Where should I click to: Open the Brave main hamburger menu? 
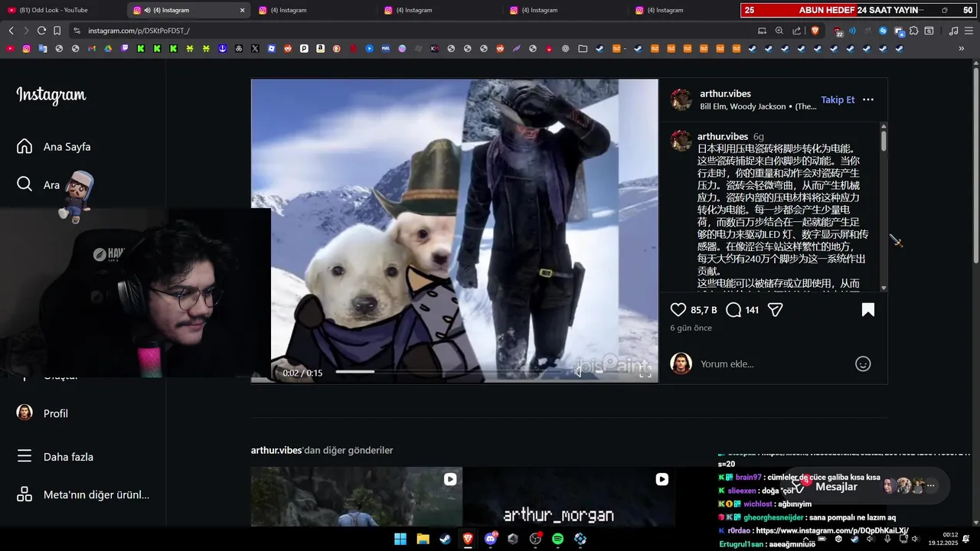969,31
